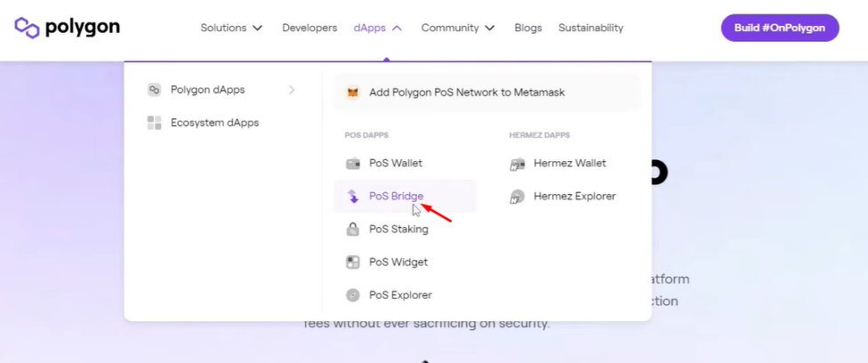
Task: Click the Hermez Wallet icon
Action: (x=517, y=164)
